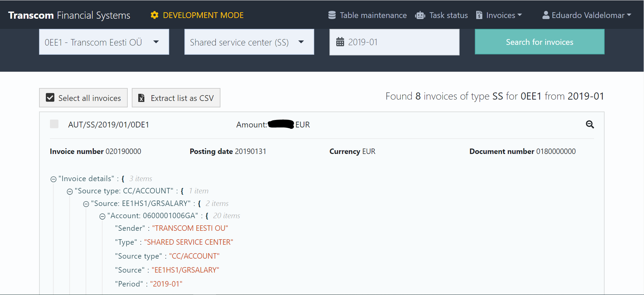Click the DEVELOPMENT MODE label
The height and width of the screenshot is (295, 644).
tap(203, 15)
